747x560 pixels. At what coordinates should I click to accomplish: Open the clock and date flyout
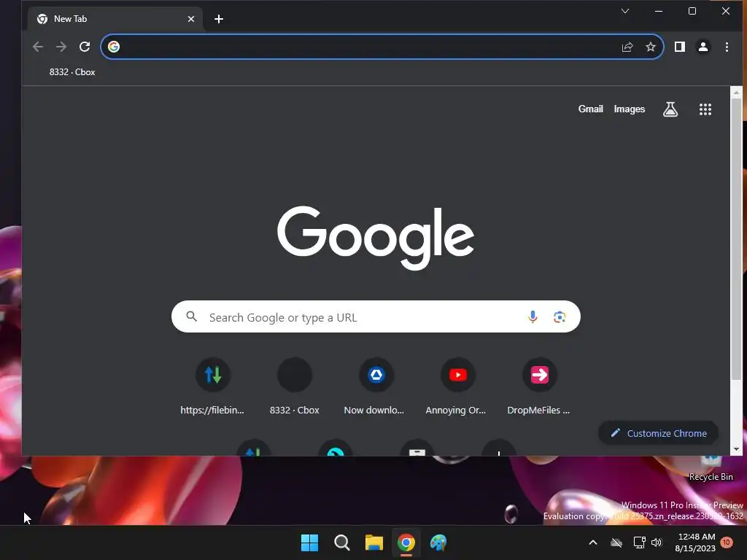pyautogui.click(x=695, y=542)
